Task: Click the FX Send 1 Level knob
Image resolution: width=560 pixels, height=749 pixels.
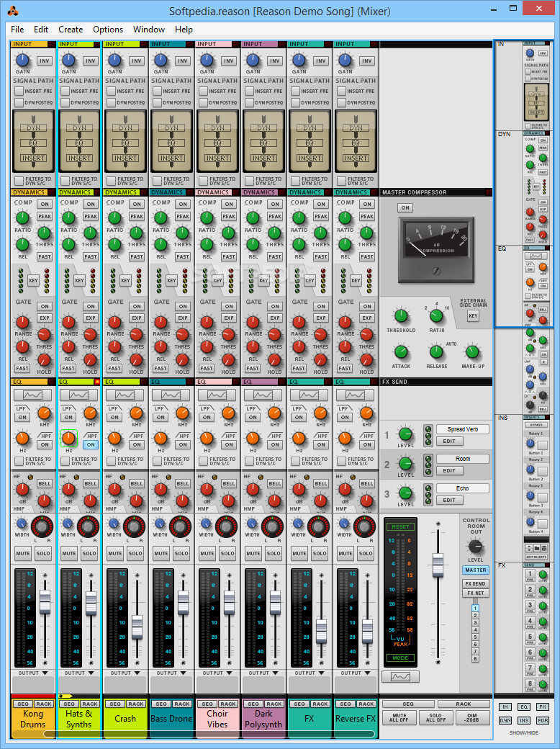Action: coord(405,434)
